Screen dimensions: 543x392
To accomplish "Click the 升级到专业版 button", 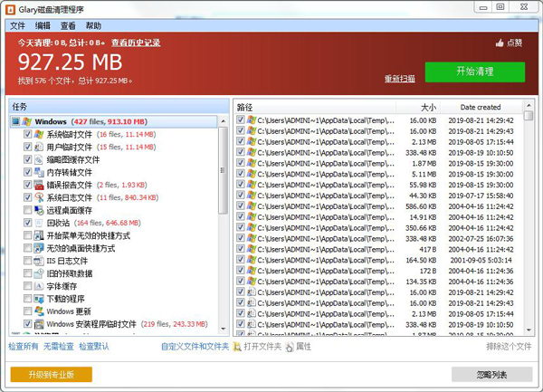I will pyautogui.click(x=52, y=375).
